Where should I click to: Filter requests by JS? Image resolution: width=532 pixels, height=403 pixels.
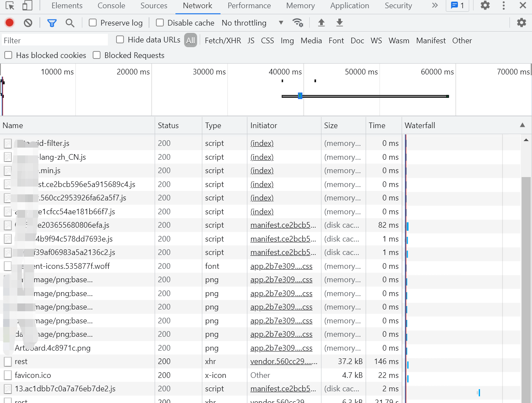click(251, 40)
